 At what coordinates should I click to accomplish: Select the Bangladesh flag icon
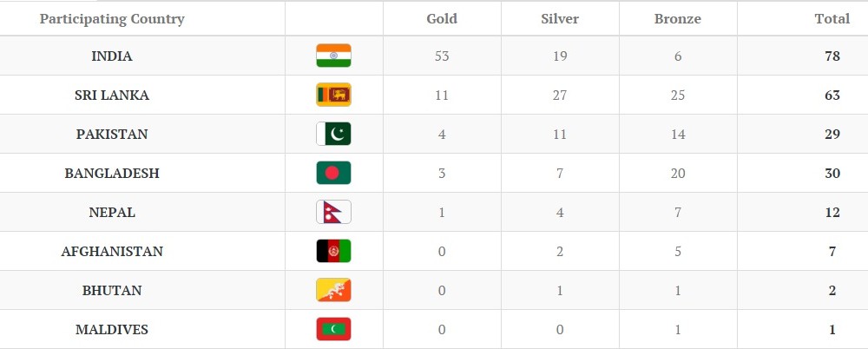click(x=333, y=174)
